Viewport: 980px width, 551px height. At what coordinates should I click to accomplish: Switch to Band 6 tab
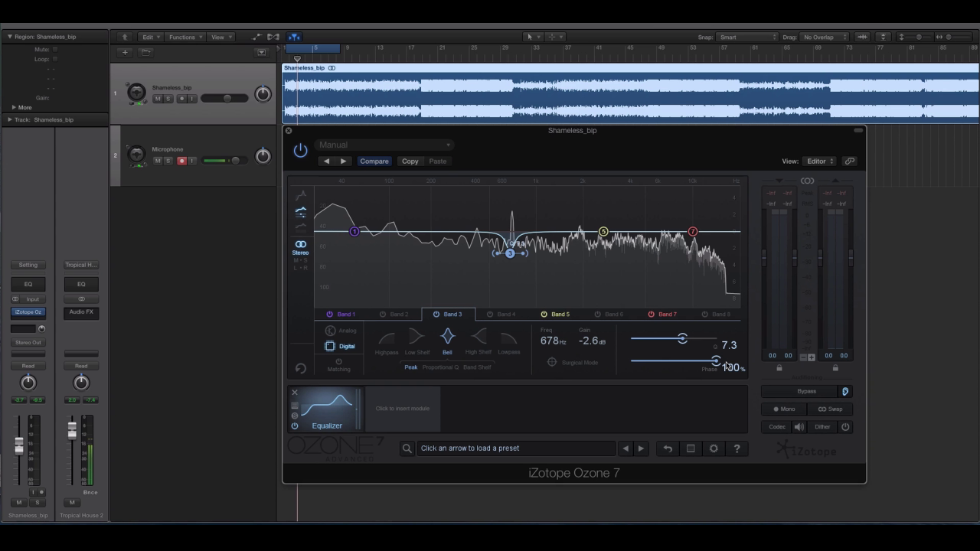tap(609, 314)
